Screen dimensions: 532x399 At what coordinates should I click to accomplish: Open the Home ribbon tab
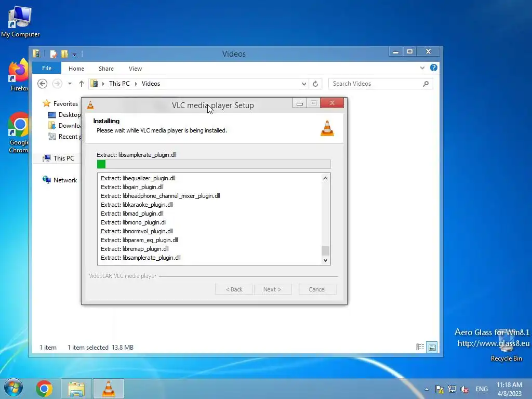point(76,69)
